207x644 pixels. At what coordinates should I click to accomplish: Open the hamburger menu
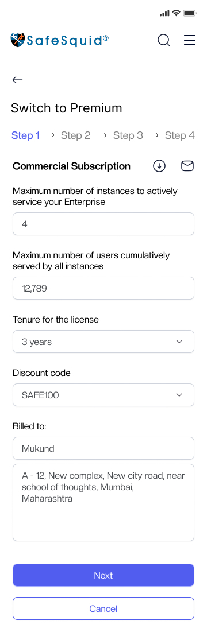click(190, 40)
